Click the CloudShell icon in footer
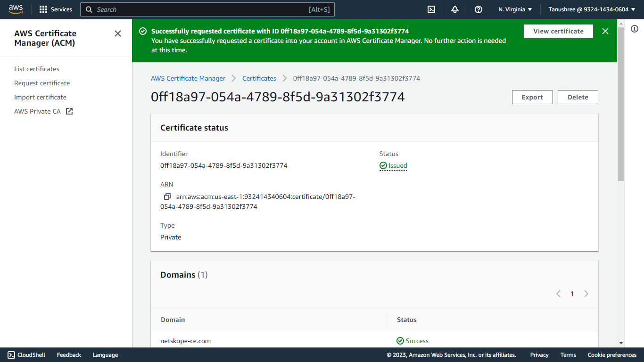 (11, 355)
